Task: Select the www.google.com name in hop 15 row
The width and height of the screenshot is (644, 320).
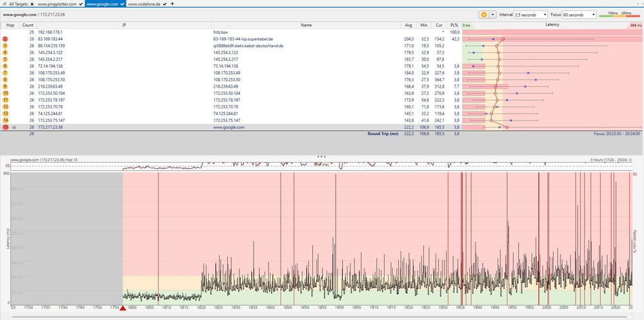Action: point(229,127)
